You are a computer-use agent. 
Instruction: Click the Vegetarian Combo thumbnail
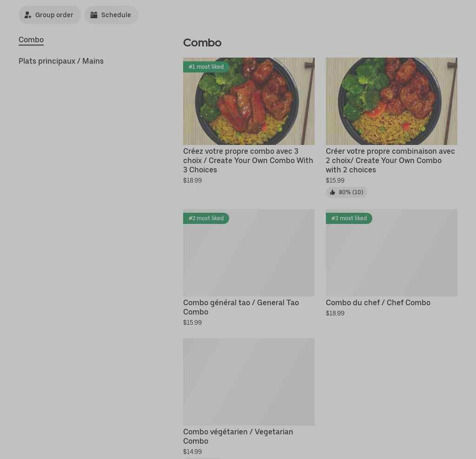(249, 382)
